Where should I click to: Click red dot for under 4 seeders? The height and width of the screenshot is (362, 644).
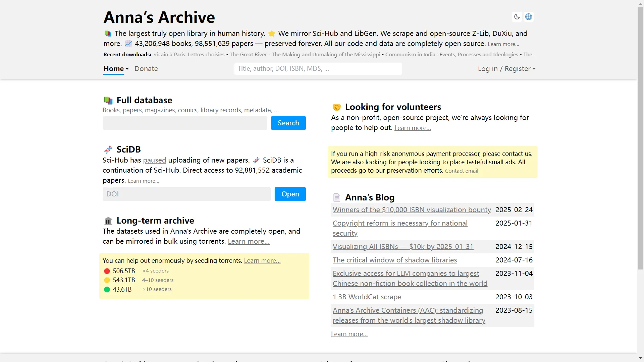pyautogui.click(x=107, y=271)
